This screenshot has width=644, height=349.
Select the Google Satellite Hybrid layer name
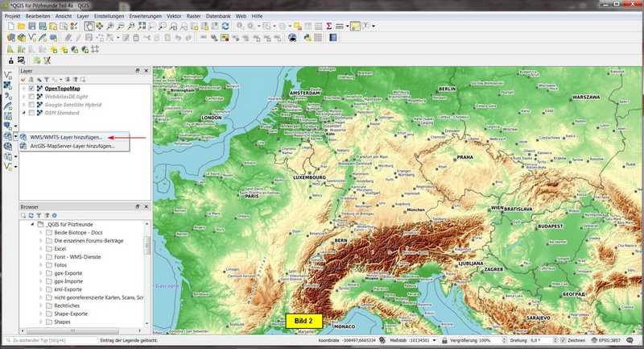pyautogui.click(x=73, y=105)
